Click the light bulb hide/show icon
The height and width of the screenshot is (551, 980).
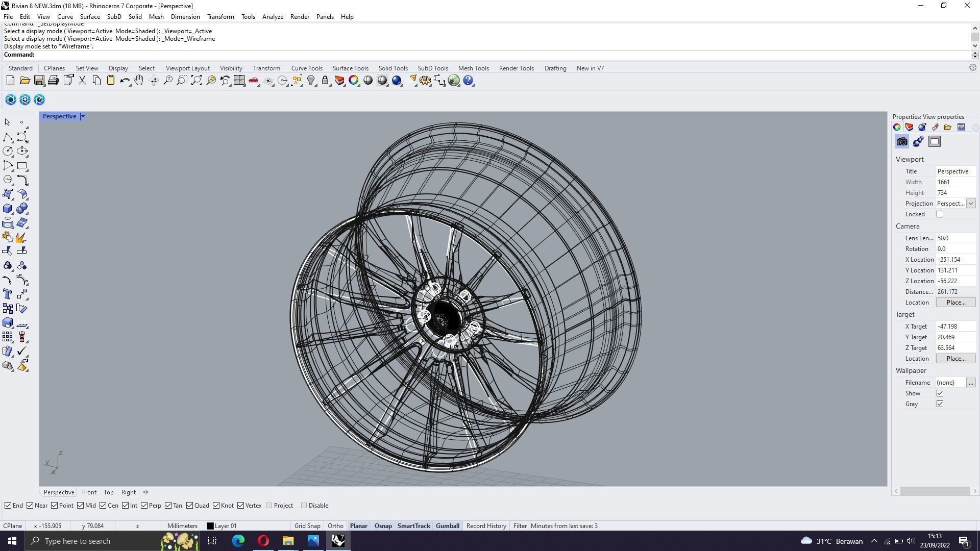pyautogui.click(x=311, y=81)
